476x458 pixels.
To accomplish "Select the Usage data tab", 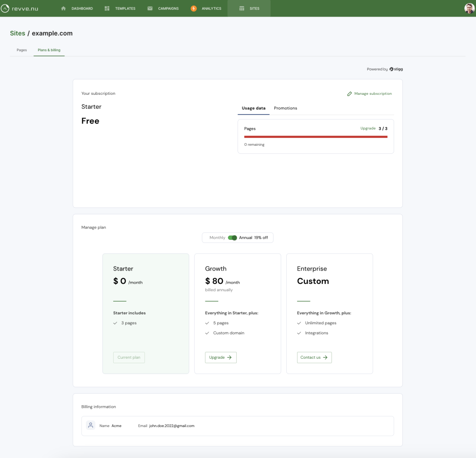I will 254,108.
